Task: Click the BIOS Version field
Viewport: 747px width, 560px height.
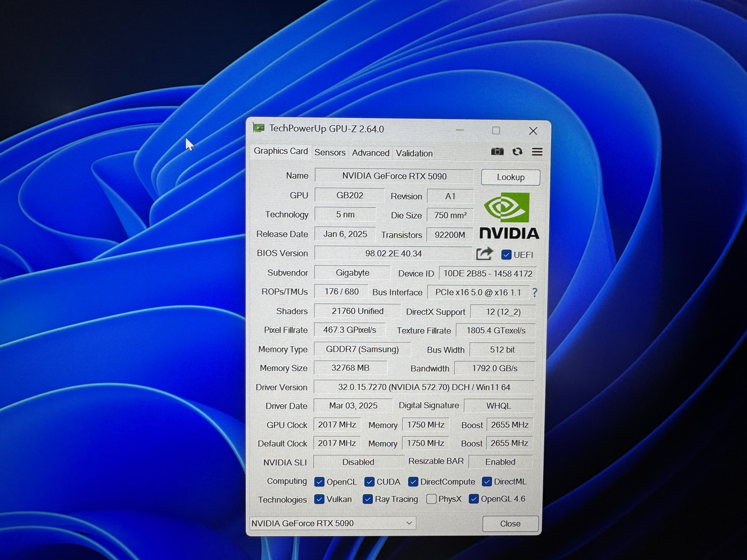Action: point(393,254)
